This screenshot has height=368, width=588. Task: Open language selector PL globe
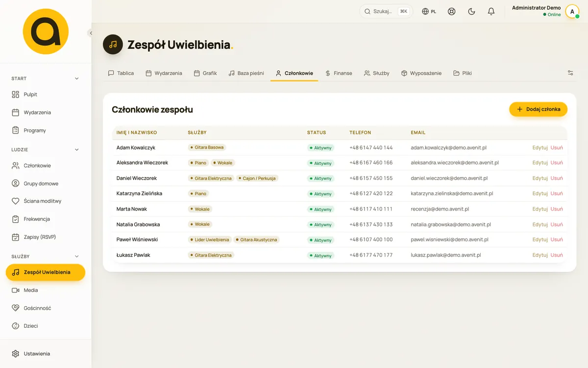click(429, 11)
